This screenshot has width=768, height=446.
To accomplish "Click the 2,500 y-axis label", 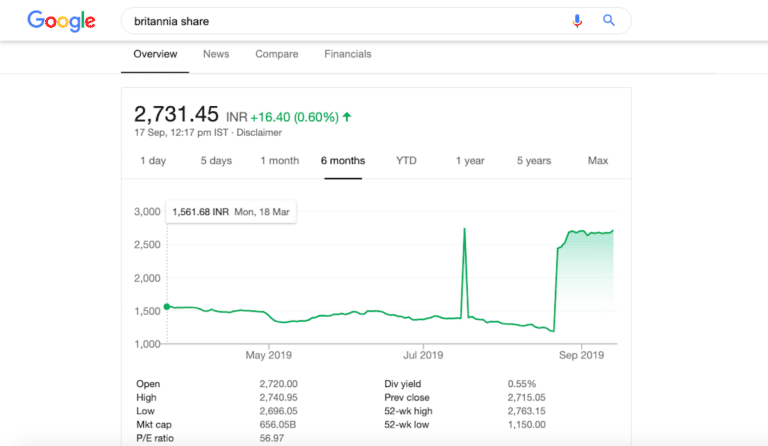I will tap(147, 245).
